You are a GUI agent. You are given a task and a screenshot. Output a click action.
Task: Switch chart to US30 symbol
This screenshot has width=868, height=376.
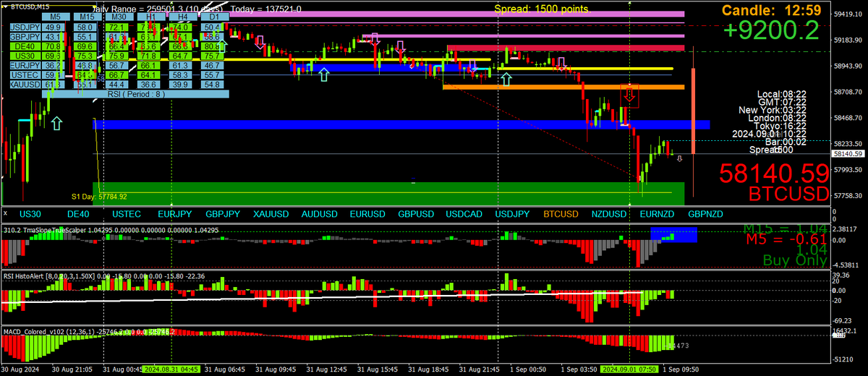[x=30, y=214]
